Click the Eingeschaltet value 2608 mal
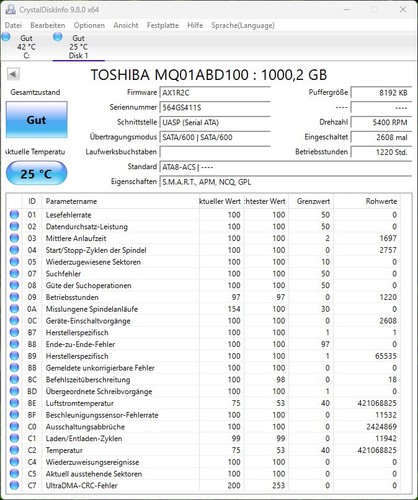The height and width of the screenshot is (500, 418). [381, 137]
